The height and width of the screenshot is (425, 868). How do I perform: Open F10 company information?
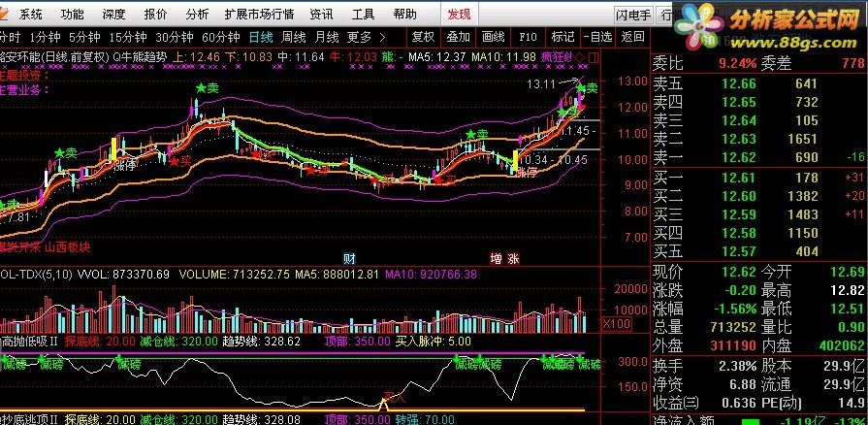coord(529,37)
